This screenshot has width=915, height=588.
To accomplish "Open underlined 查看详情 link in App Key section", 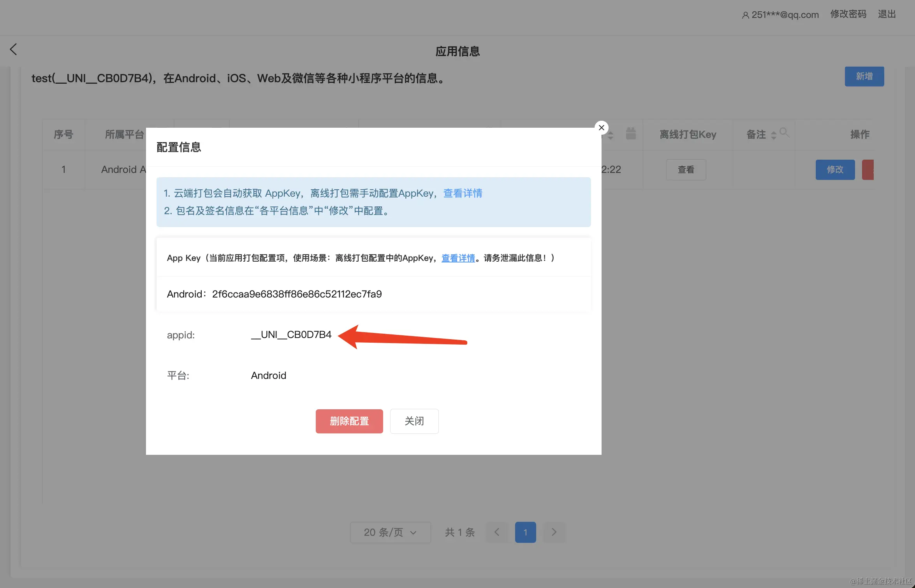I will [x=458, y=258].
